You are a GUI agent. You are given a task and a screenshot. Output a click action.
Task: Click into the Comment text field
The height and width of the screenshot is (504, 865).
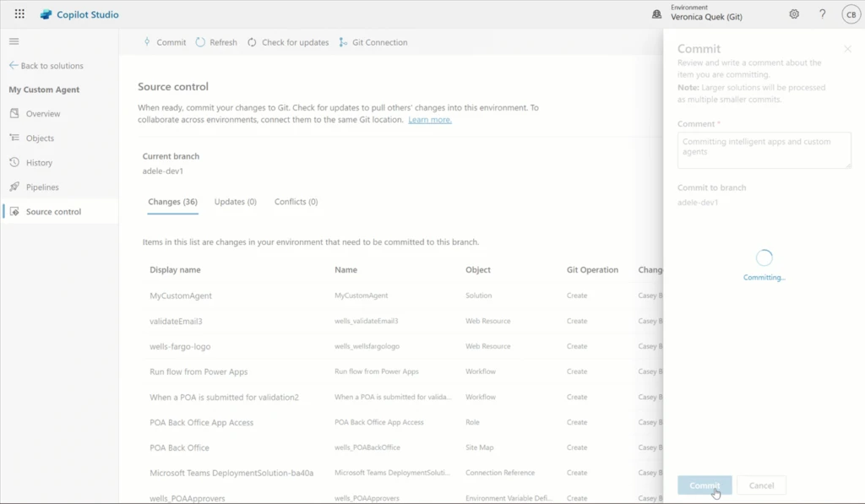[x=764, y=150]
